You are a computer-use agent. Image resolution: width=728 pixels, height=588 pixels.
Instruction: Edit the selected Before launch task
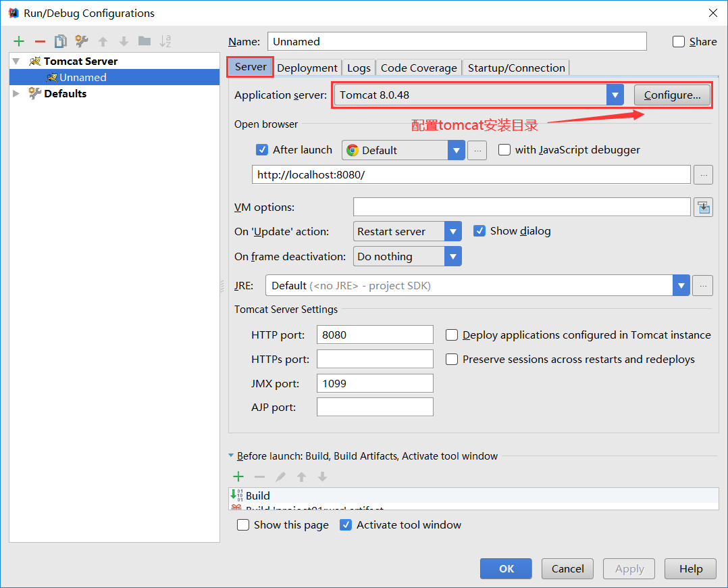pyautogui.click(x=280, y=476)
